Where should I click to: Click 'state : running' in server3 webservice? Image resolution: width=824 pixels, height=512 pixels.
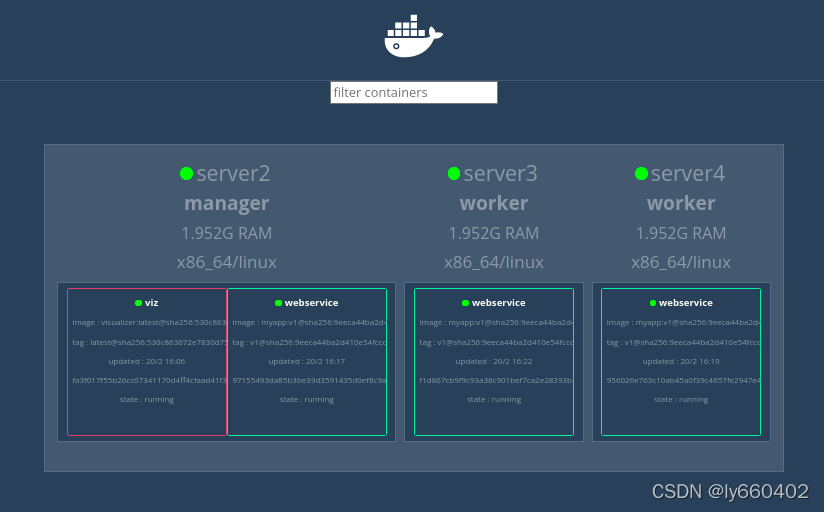pyautogui.click(x=494, y=400)
